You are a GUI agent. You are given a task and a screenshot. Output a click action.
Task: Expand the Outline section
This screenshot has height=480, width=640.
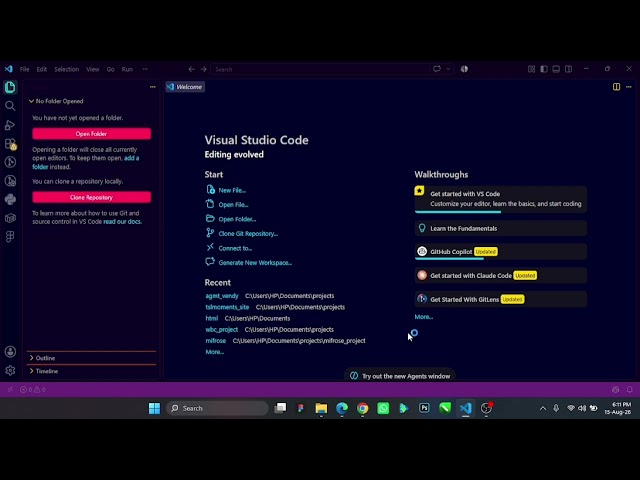[x=91, y=358]
